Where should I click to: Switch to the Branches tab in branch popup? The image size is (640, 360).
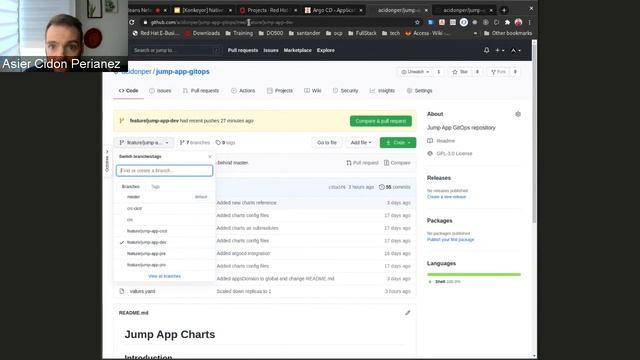point(131,187)
